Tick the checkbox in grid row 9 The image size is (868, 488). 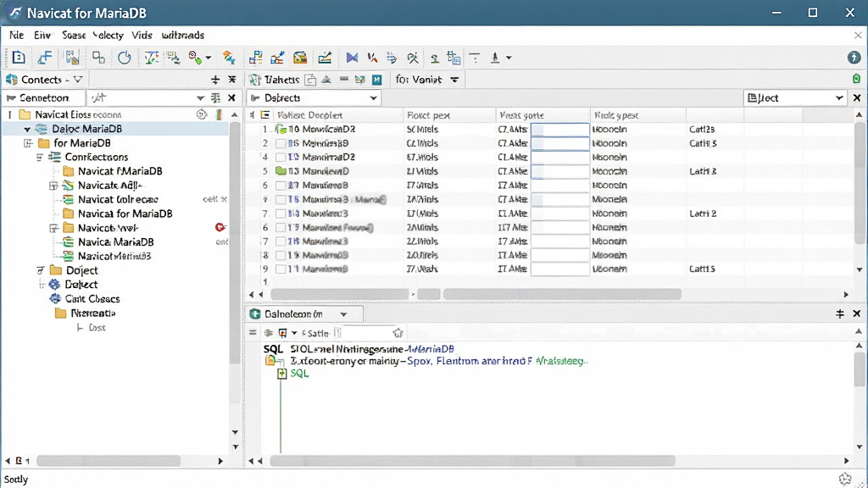(x=280, y=269)
